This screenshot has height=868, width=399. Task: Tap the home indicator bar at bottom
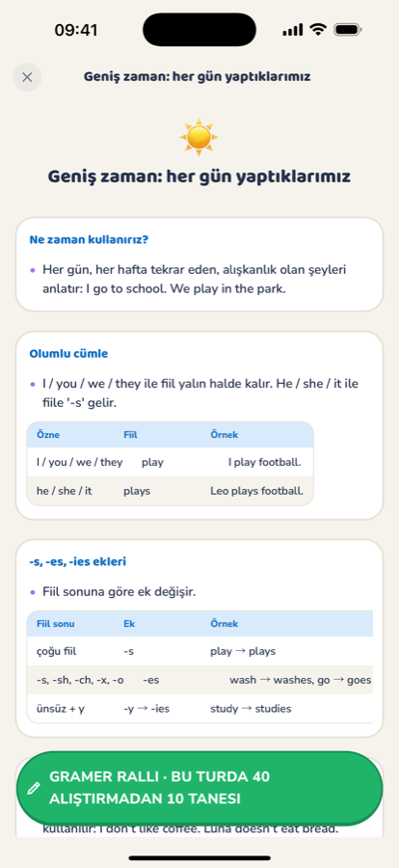(x=199, y=858)
